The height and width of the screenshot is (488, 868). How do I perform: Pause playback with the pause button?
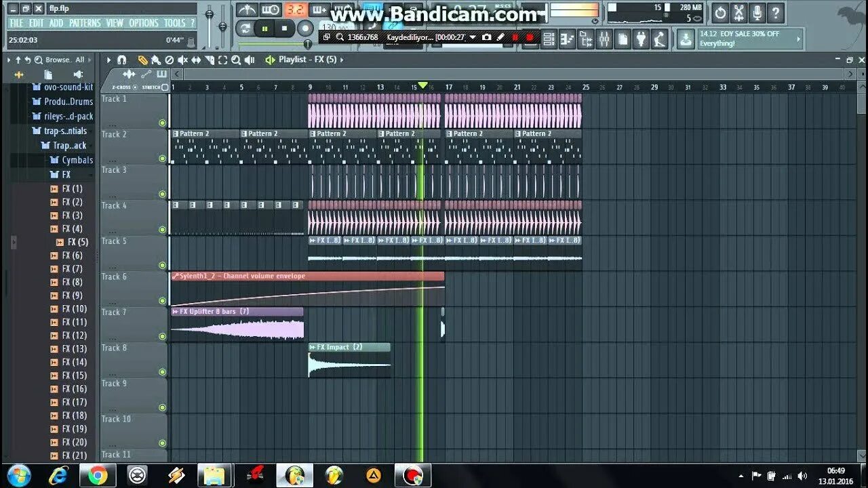tap(264, 28)
